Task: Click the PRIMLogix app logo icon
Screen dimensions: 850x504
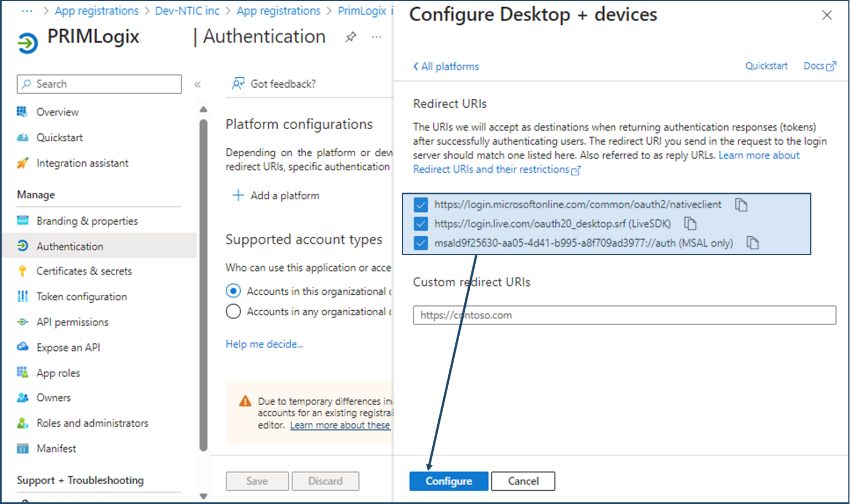Action: pyautogui.click(x=27, y=43)
